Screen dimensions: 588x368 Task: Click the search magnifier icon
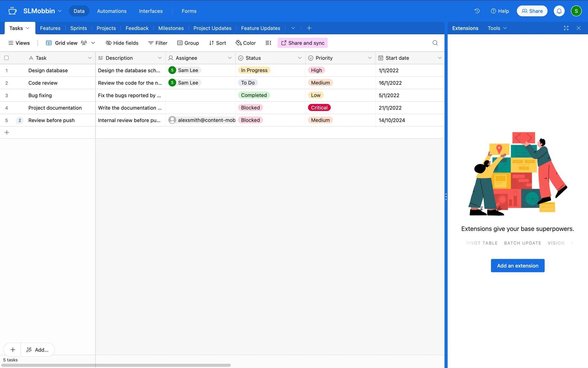435,43
